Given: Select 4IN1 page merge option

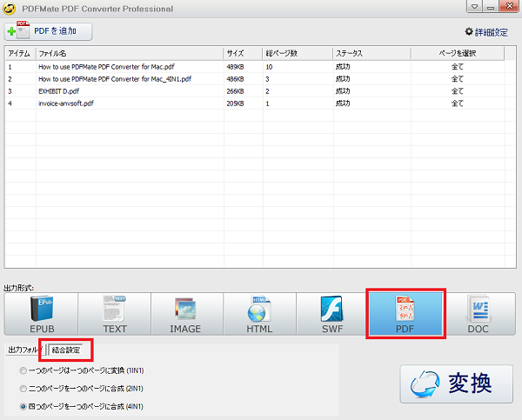Looking at the screenshot, I should pos(82,406).
